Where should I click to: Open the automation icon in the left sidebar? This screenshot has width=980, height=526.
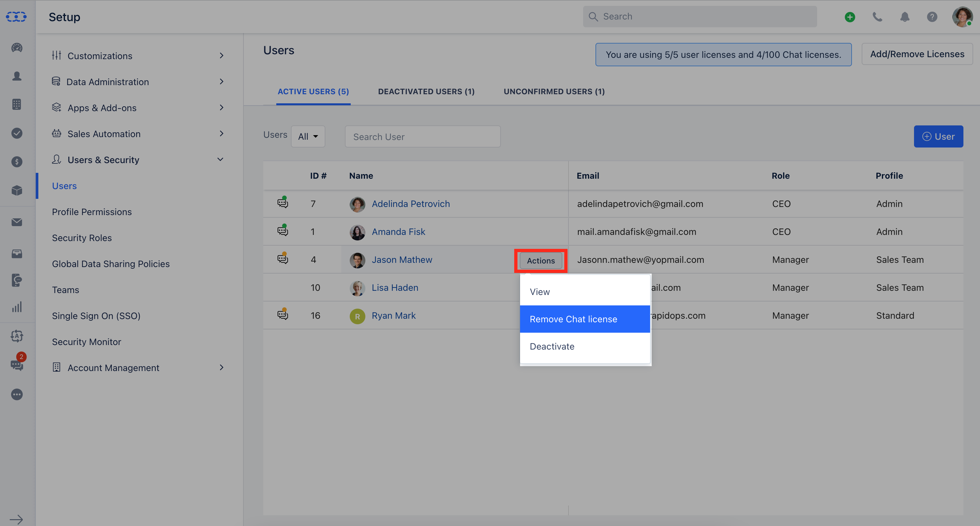[17, 336]
